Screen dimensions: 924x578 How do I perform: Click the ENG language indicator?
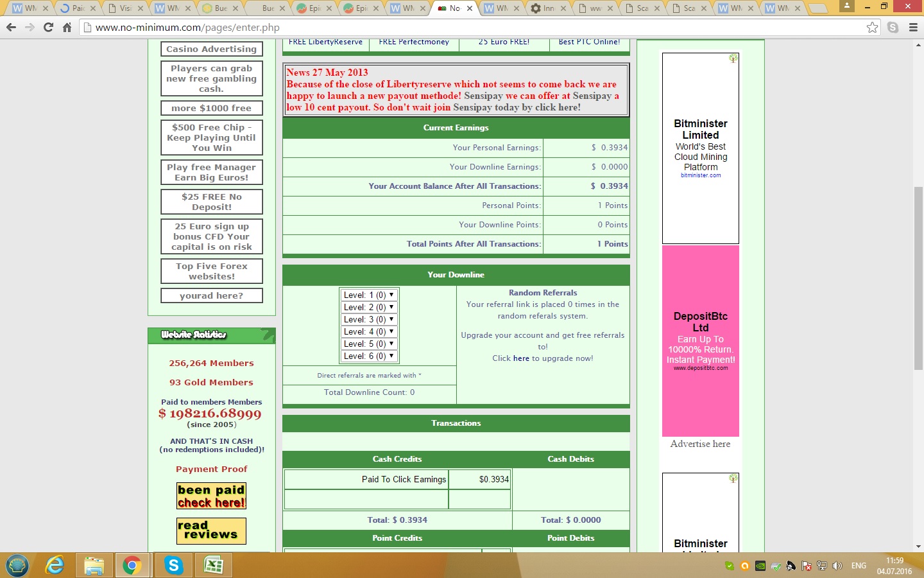point(859,566)
